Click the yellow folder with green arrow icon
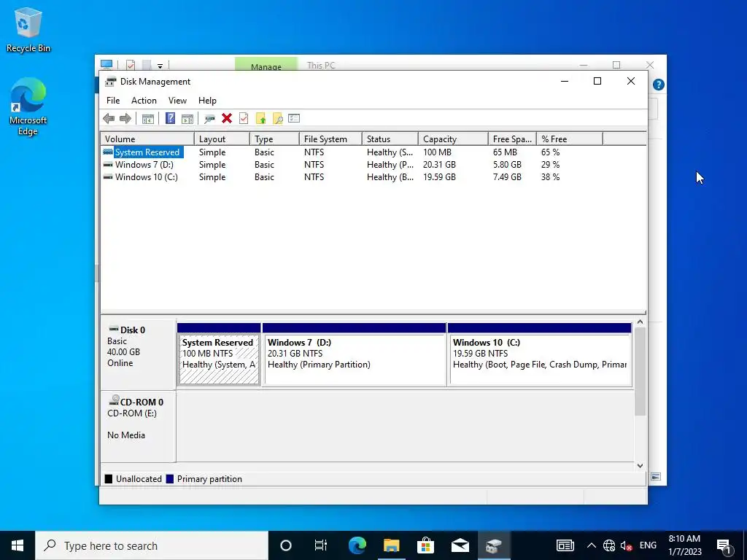Image resolution: width=747 pixels, height=560 pixels. pyautogui.click(x=260, y=119)
